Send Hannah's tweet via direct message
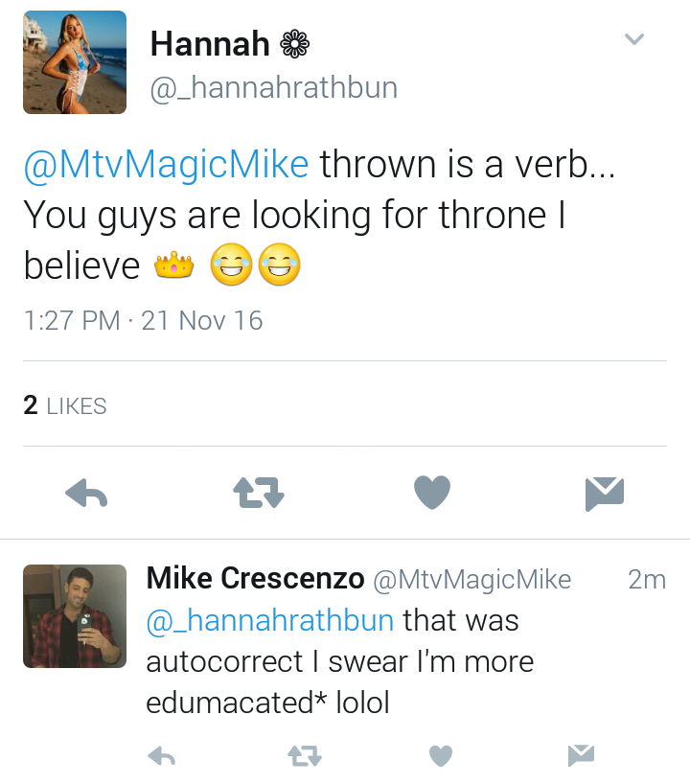Image resolution: width=690 pixels, height=784 pixels. pos(605,494)
